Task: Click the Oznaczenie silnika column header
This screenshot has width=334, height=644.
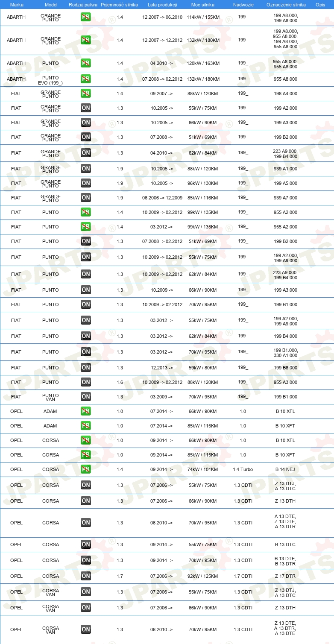Action: 286,5
